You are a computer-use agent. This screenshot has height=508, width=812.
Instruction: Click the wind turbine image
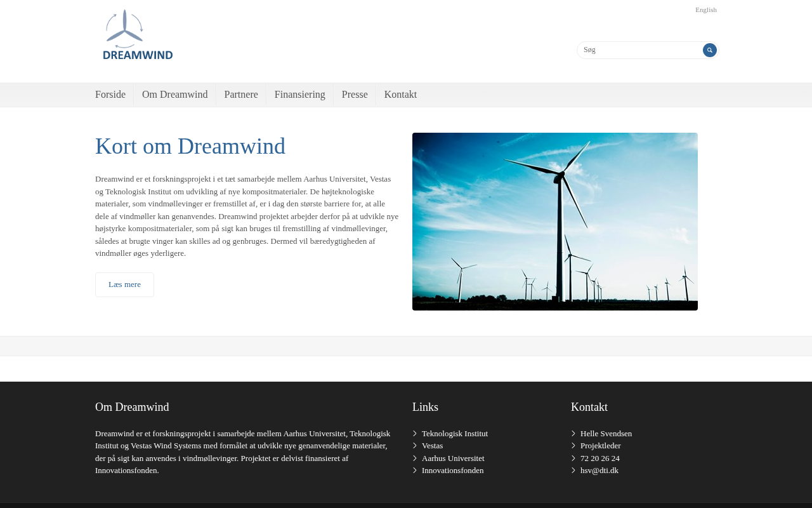point(555,222)
